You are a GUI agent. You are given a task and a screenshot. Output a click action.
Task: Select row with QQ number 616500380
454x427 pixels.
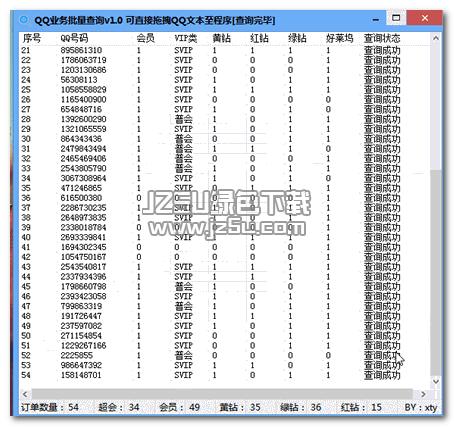211,198
